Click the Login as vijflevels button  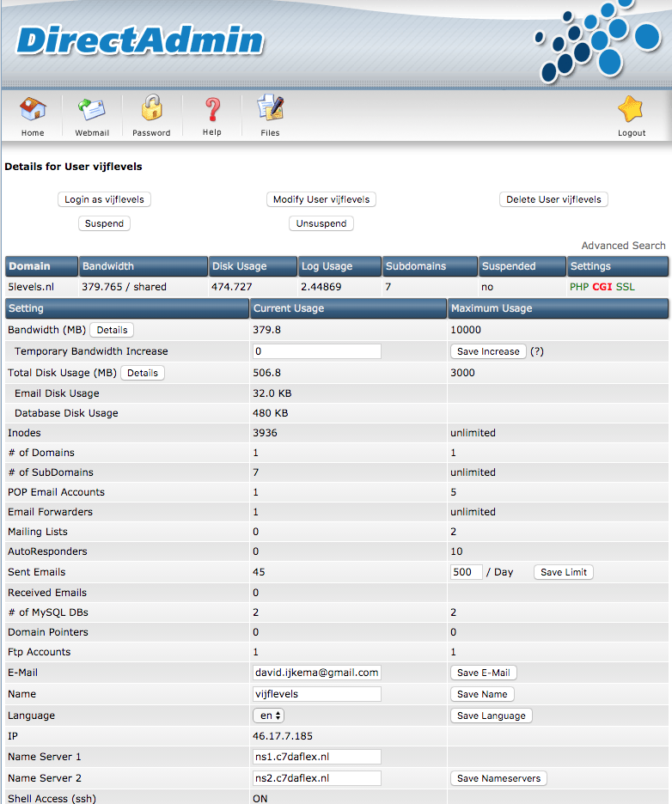(104, 199)
